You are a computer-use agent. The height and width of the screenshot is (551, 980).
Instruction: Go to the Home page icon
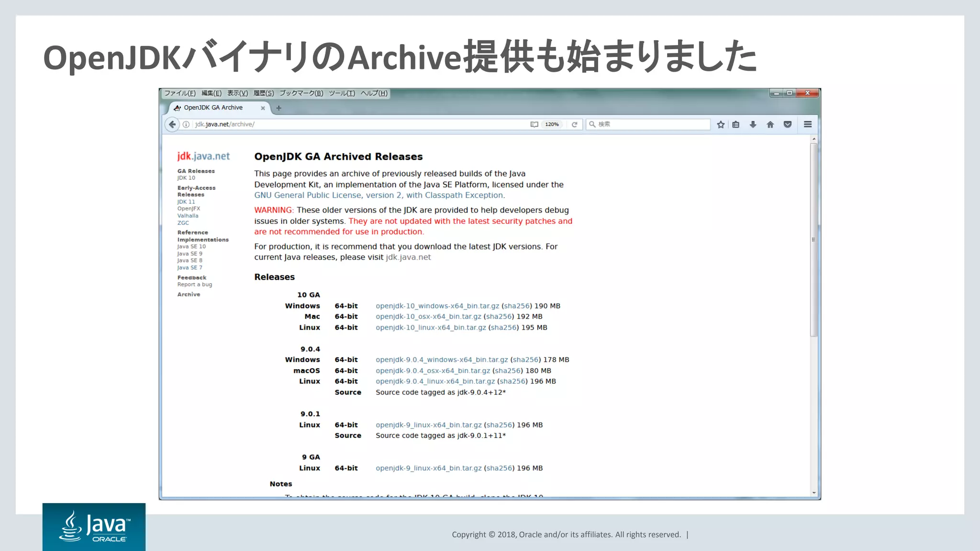pos(770,124)
